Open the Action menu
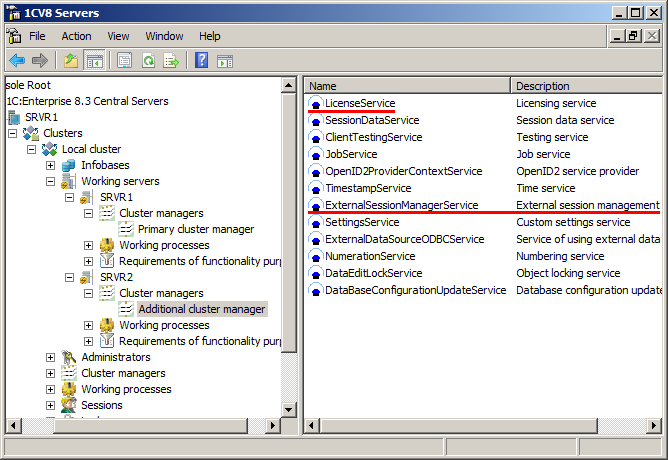Viewport: 668px width, 460px height. (x=76, y=36)
